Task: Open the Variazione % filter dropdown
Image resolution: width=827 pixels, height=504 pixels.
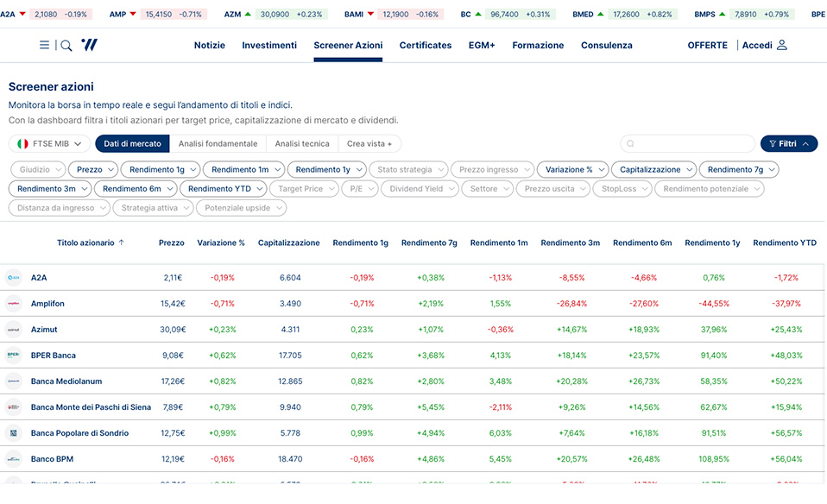Action: click(572, 169)
